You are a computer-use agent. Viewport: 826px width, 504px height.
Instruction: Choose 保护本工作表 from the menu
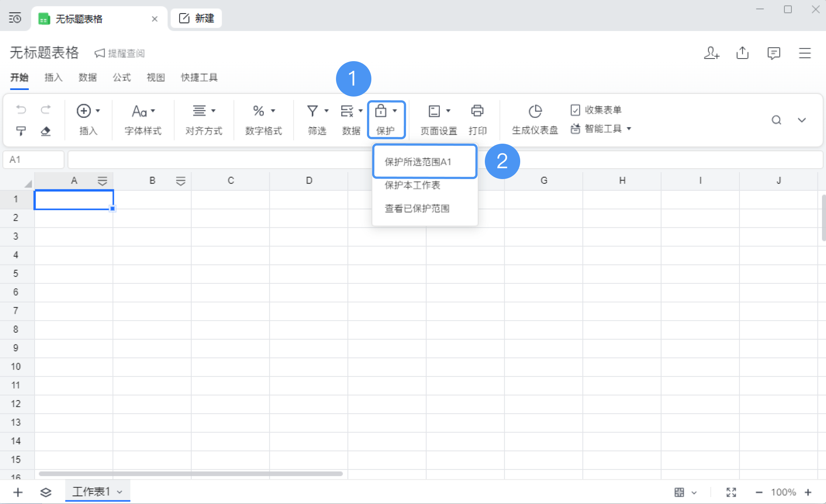412,185
